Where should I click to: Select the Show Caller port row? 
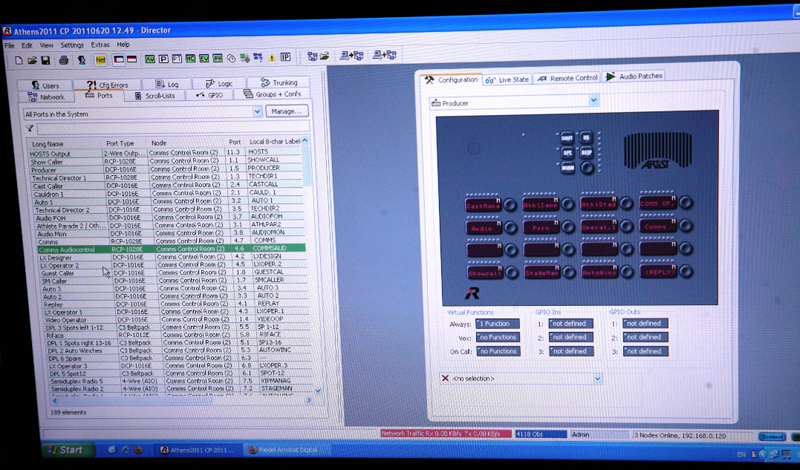166,161
